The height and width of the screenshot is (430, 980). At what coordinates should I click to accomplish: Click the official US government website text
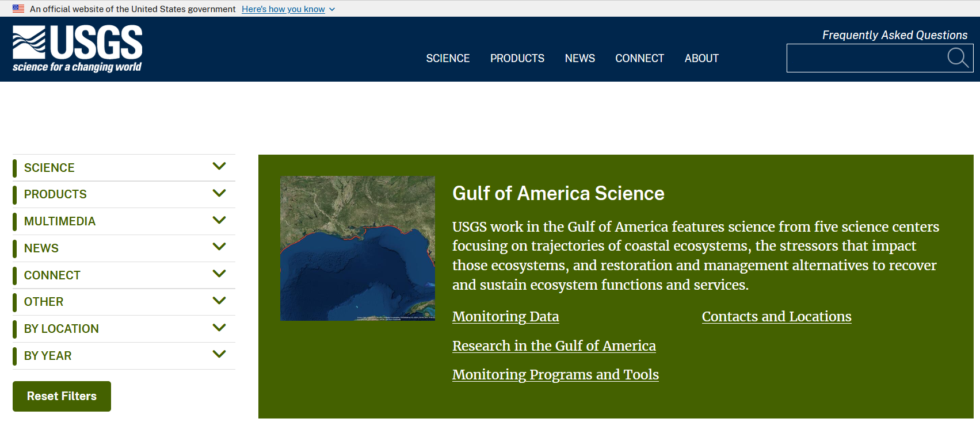[x=133, y=9]
